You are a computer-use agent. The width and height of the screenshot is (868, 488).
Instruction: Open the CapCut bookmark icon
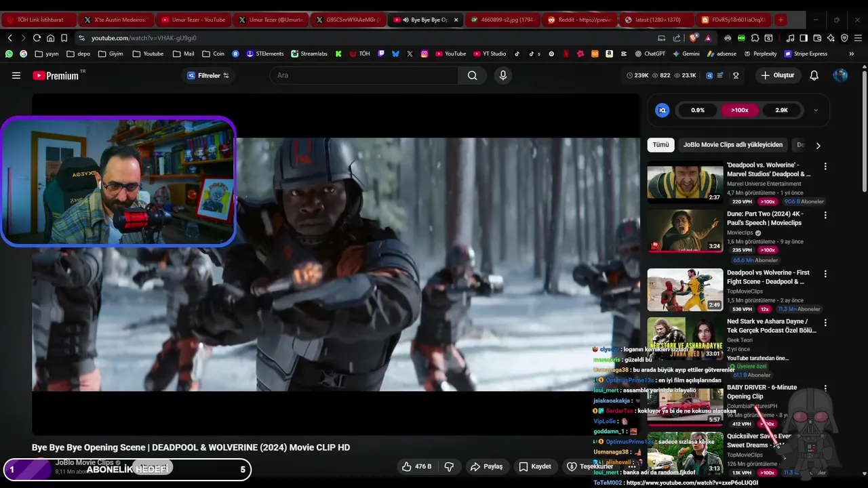[624, 54]
